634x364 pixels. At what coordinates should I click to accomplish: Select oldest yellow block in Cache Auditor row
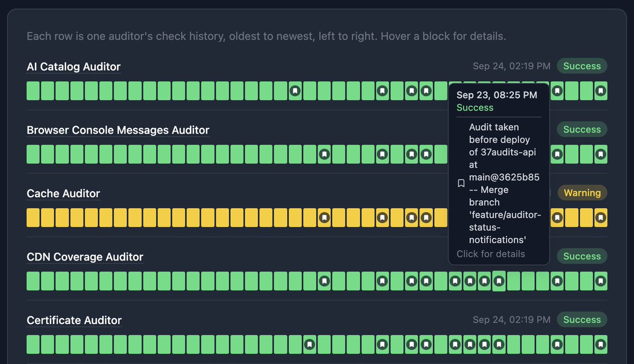[x=33, y=218]
